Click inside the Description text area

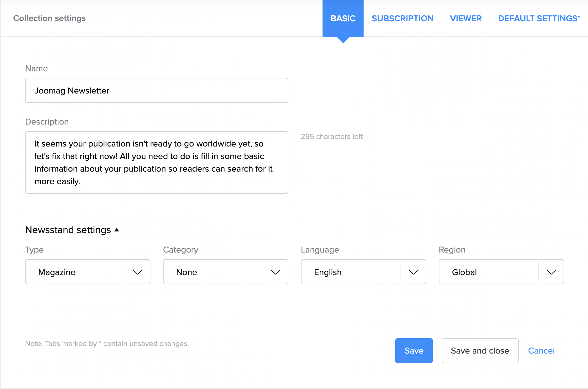(x=157, y=163)
